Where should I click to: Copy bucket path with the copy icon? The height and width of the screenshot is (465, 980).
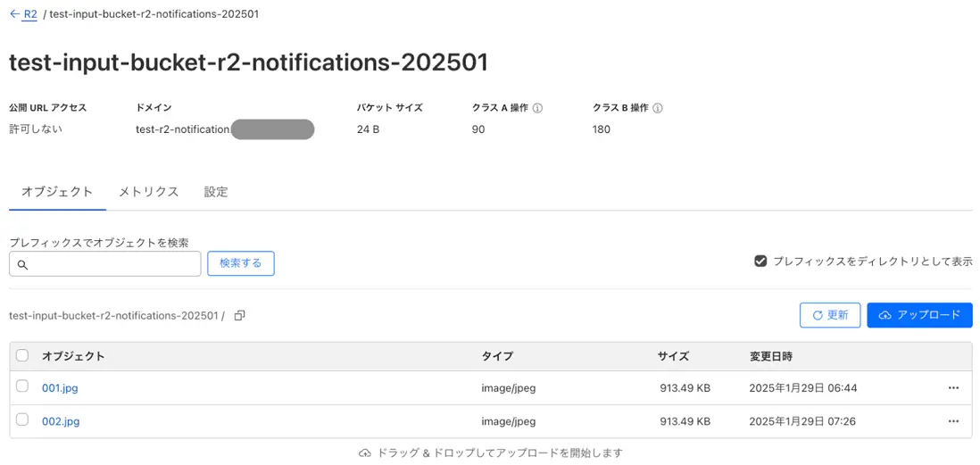click(239, 316)
